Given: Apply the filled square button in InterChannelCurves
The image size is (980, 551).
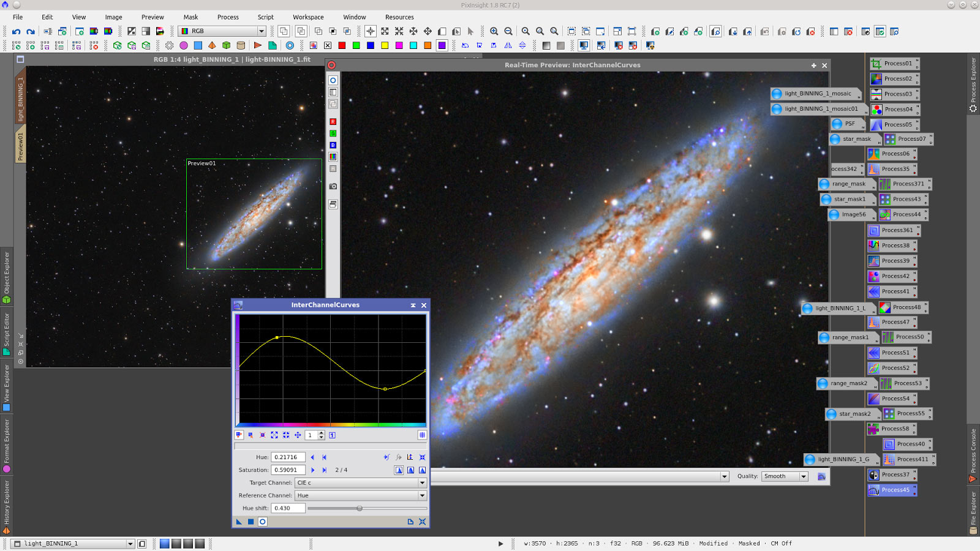Looking at the screenshot, I should [x=251, y=522].
